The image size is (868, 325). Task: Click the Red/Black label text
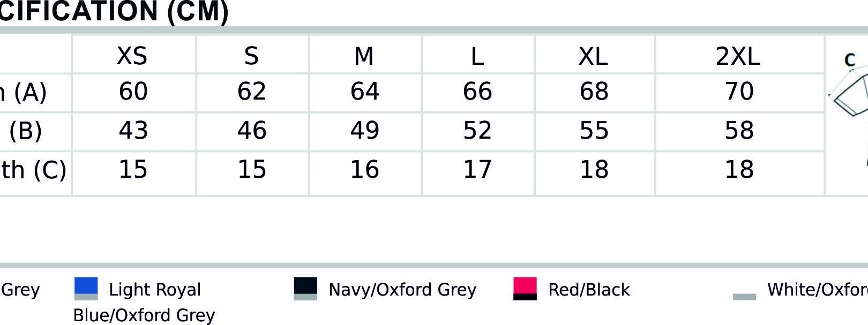click(x=589, y=290)
